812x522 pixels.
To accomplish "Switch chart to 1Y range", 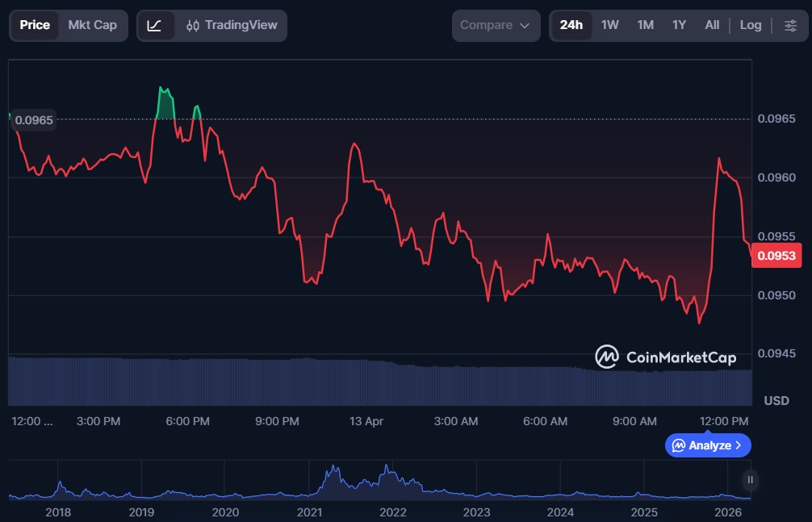I will point(679,25).
